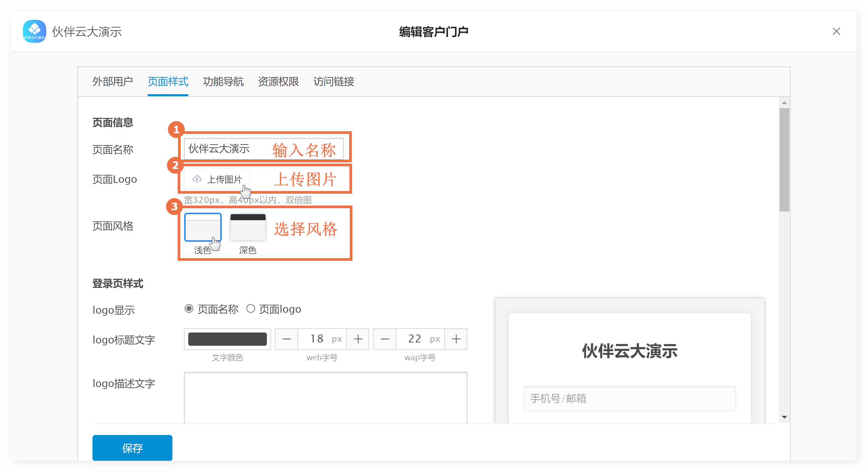The image size is (868, 472).
Task: Click the logo显示 field label
Action: point(114,310)
